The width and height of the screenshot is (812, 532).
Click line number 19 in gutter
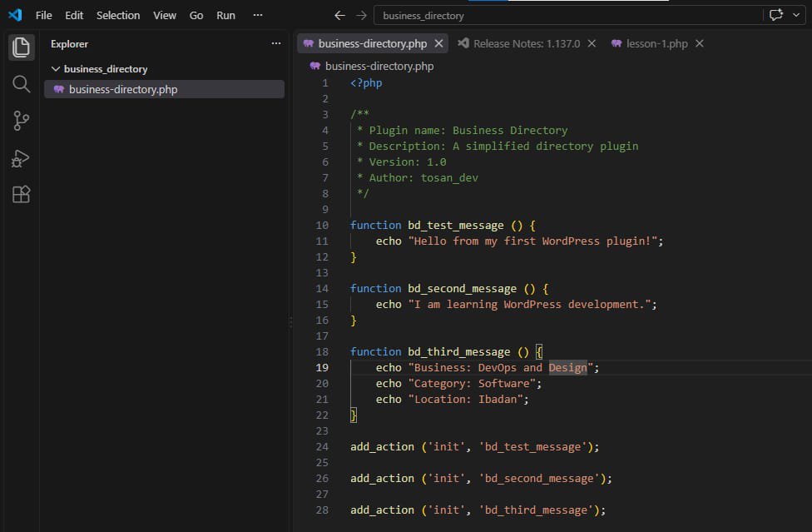coord(322,367)
